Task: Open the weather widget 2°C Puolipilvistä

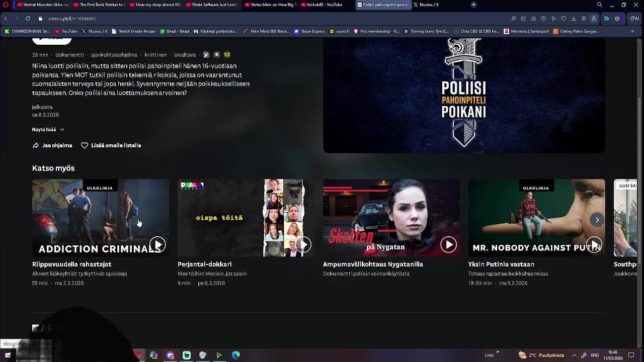Action: click(541, 355)
